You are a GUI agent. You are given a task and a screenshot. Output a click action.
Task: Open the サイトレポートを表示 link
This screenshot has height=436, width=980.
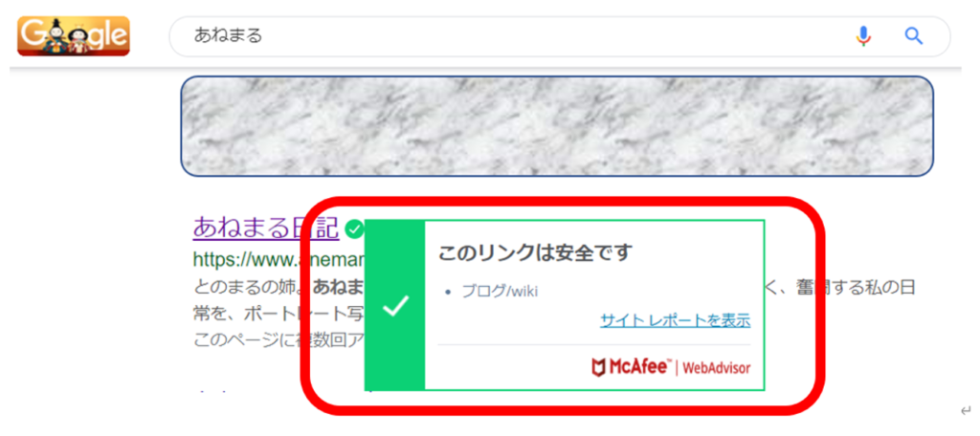pyautogui.click(x=675, y=321)
